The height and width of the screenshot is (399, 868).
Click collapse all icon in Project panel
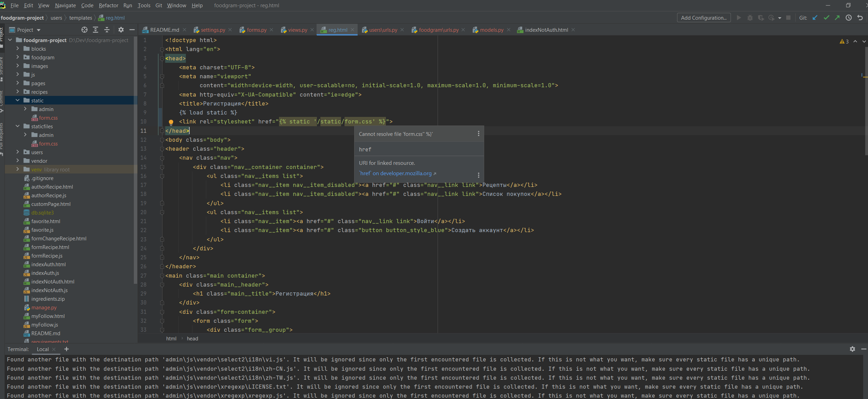[107, 30]
